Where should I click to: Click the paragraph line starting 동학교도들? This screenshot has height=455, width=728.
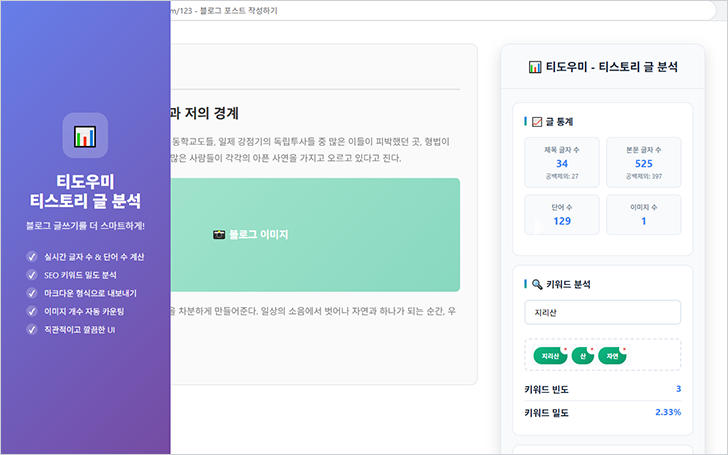pos(310,142)
